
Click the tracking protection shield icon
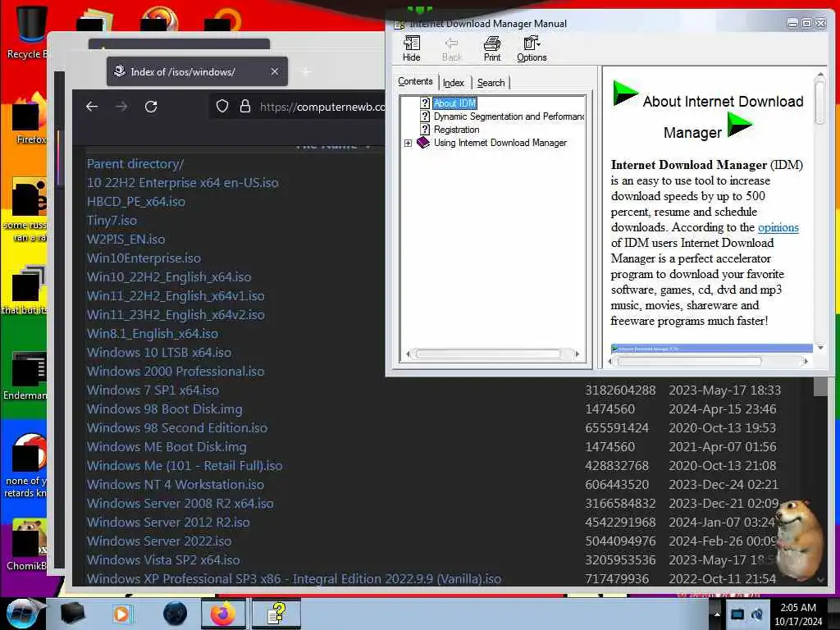[221, 107]
